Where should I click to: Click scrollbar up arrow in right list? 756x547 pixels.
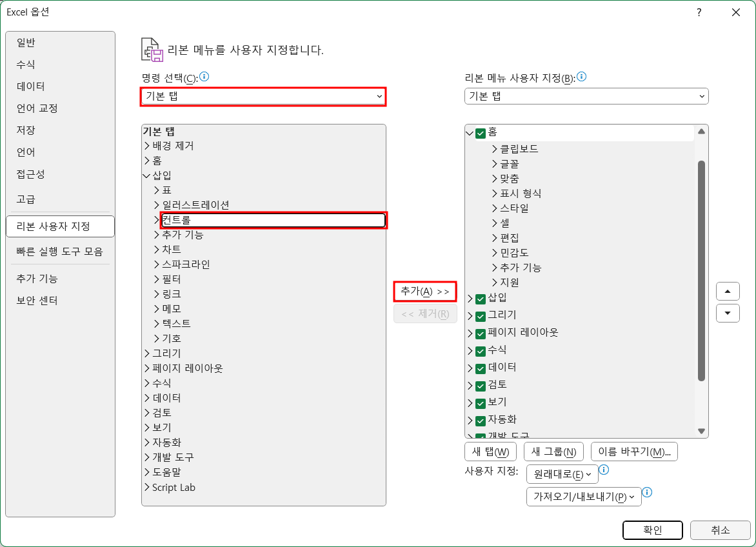[x=702, y=132]
